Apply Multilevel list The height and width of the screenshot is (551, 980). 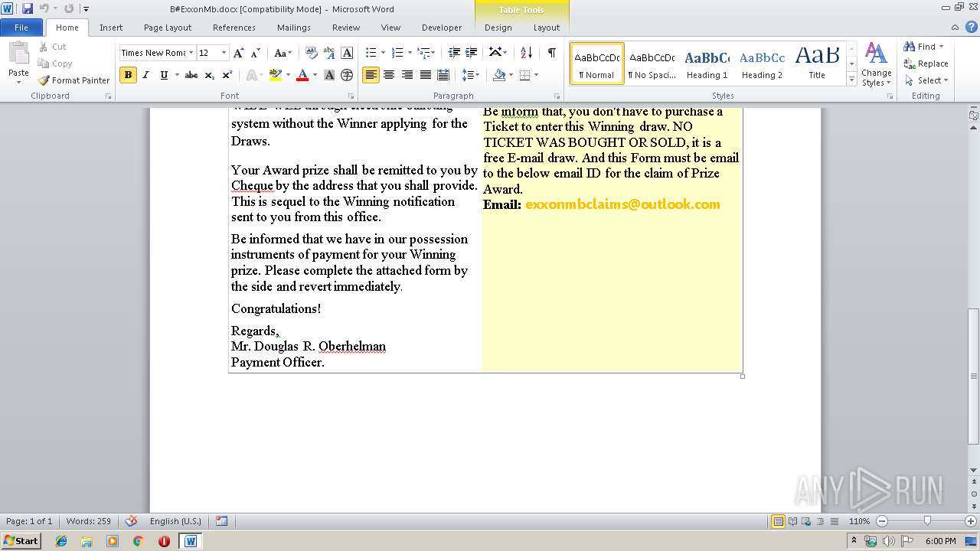(423, 53)
